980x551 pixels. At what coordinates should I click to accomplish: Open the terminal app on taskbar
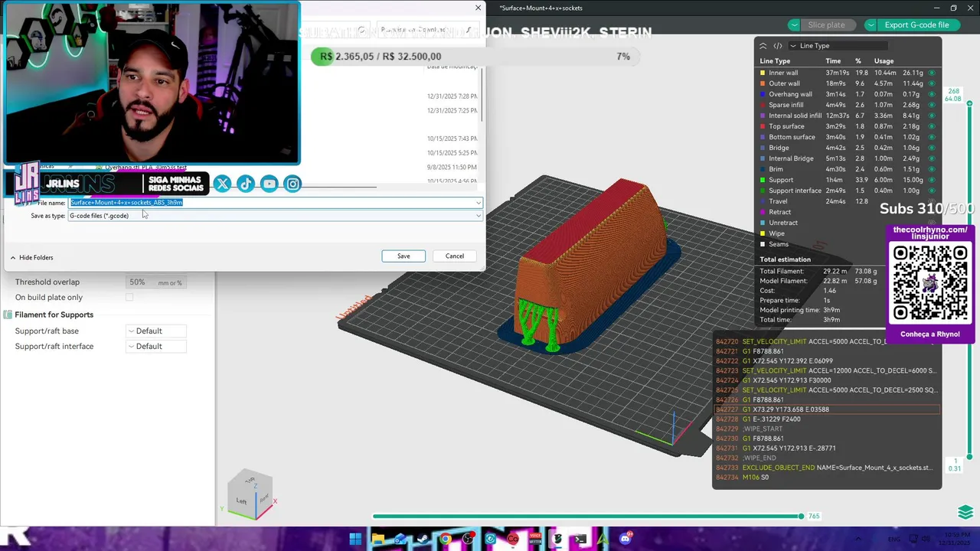click(580, 539)
